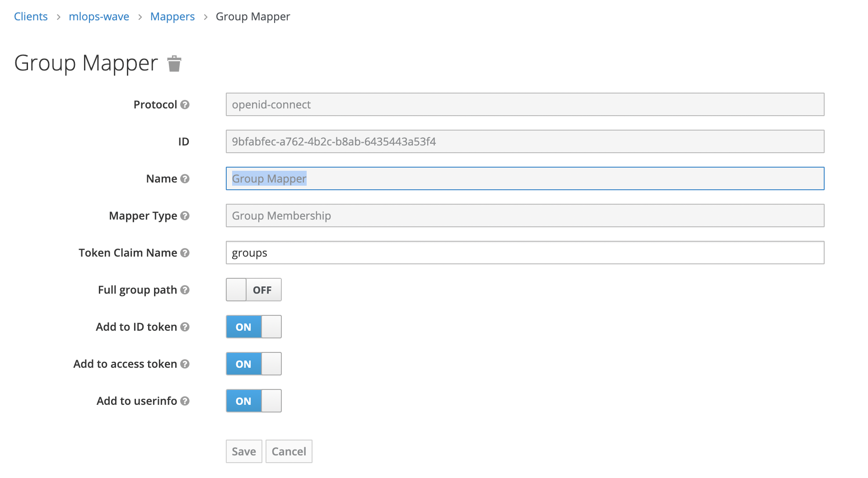Click into the Token Claim Name field

pyautogui.click(x=525, y=253)
